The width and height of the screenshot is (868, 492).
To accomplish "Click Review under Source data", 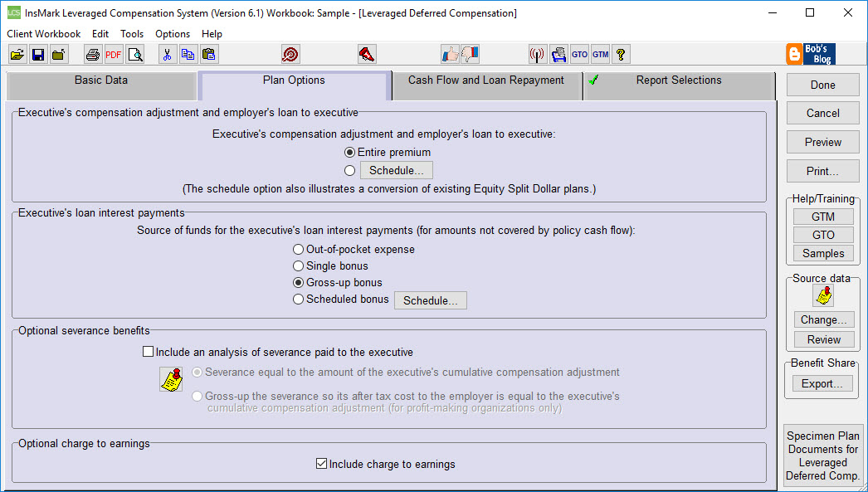I will click(822, 339).
